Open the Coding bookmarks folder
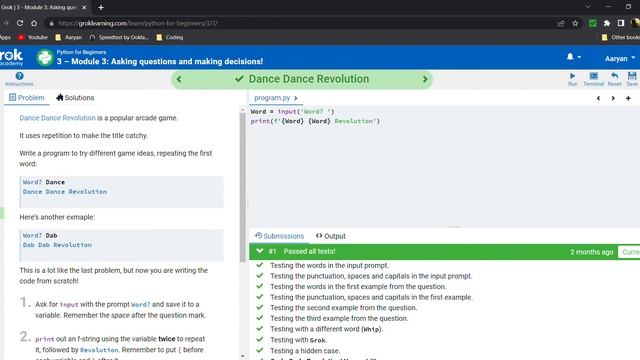 [x=170, y=37]
